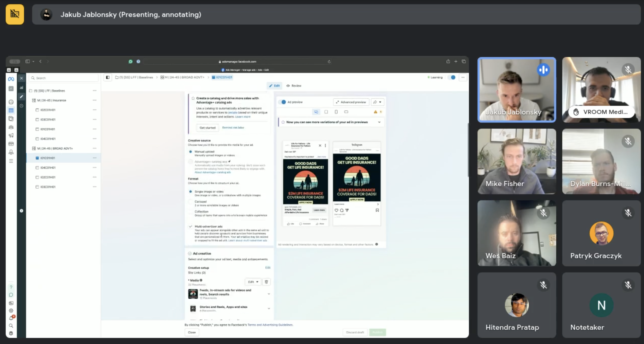Screen dimensions: 644x344
Task: Expand the ad variations previews banner
Action: point(379,122)
